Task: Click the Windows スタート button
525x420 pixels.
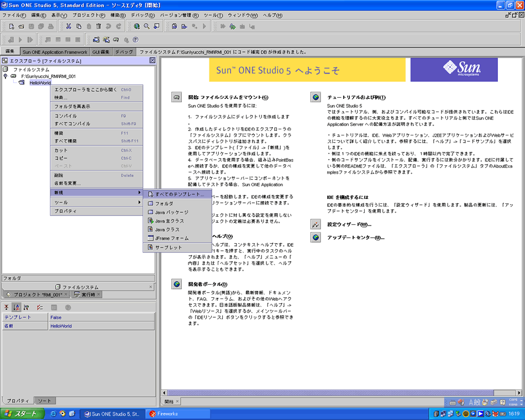Action: [x=21, y=413]
